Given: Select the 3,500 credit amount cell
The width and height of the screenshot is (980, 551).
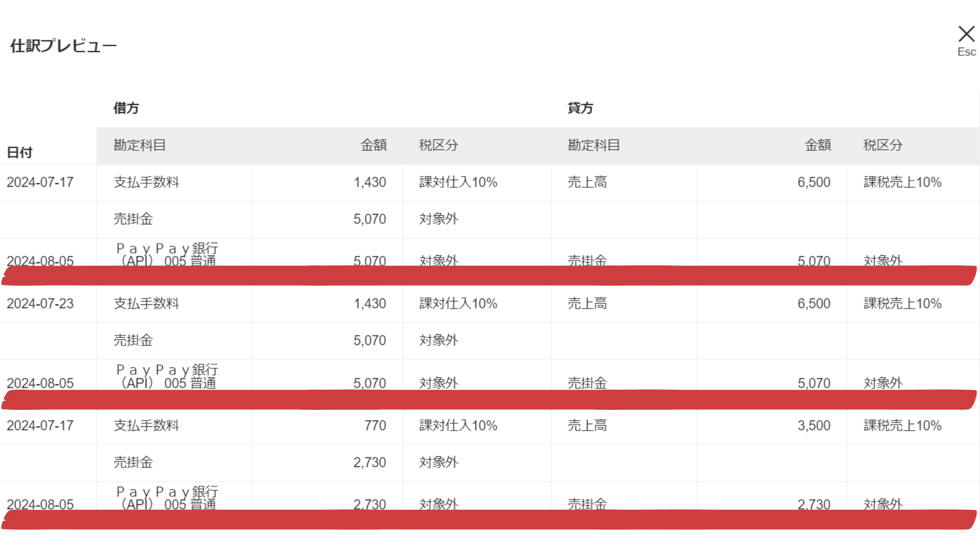Looking at the screenshot, I should 814,425.
